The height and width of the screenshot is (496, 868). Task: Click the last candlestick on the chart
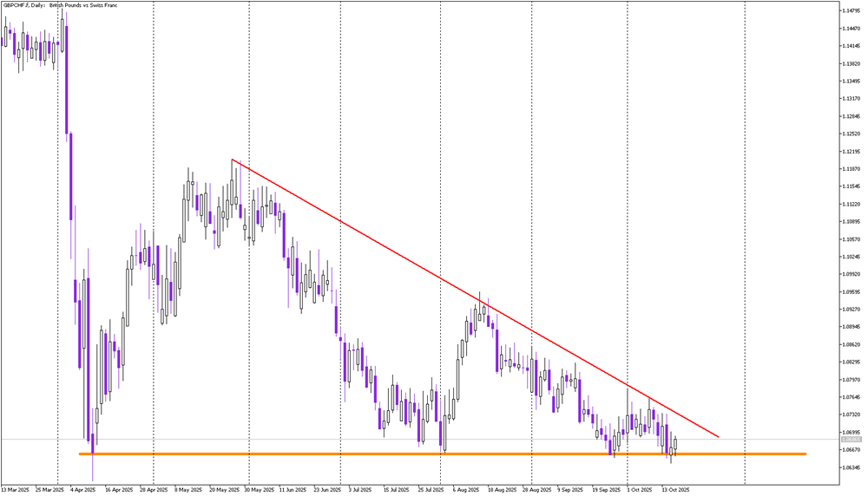[676, 443]
